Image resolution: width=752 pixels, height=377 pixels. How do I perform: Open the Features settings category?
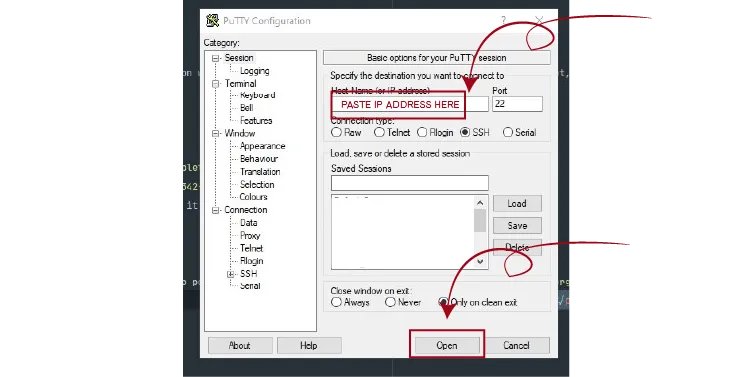[256, 120]
